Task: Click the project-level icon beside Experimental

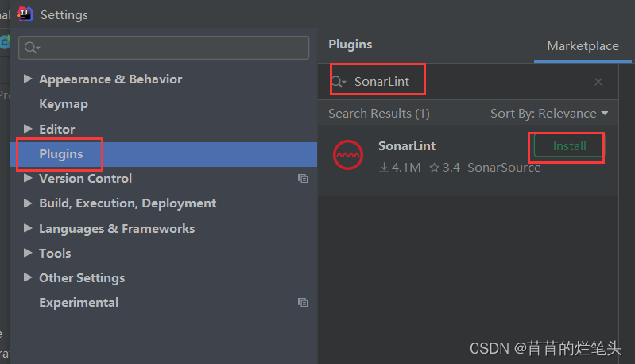Action: tap(303, 303)
